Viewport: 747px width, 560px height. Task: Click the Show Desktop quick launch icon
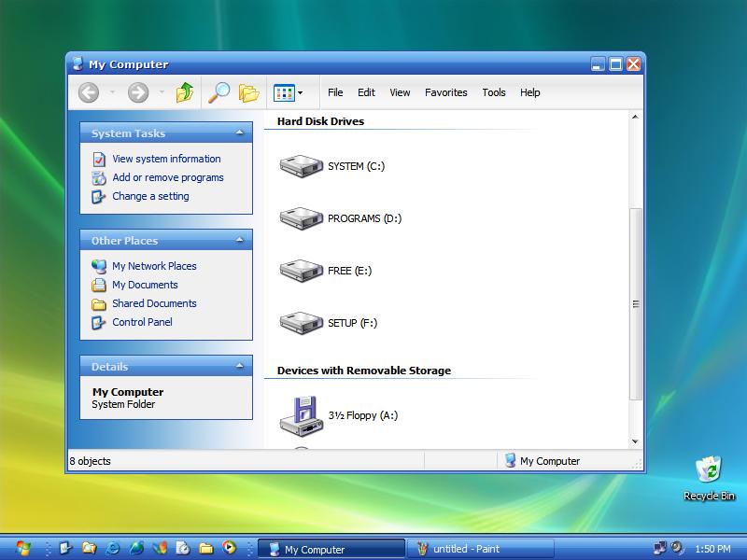(x=65, y=549)
